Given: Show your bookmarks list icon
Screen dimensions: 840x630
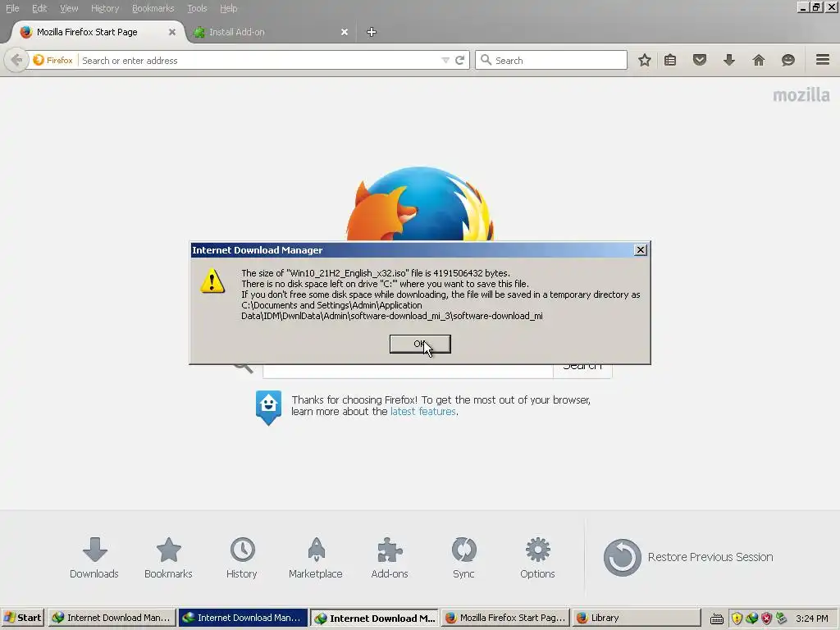Looking at the screenshot, I should [x=670, y=60].
